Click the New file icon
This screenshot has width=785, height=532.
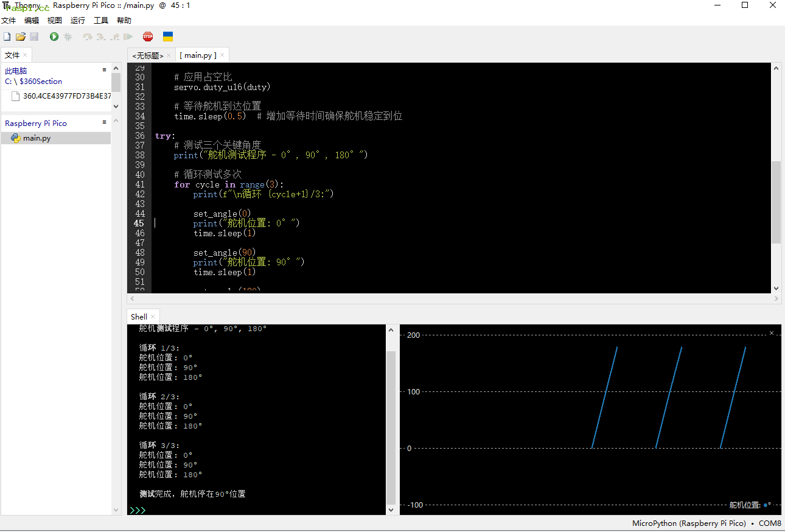coord(7,37)
